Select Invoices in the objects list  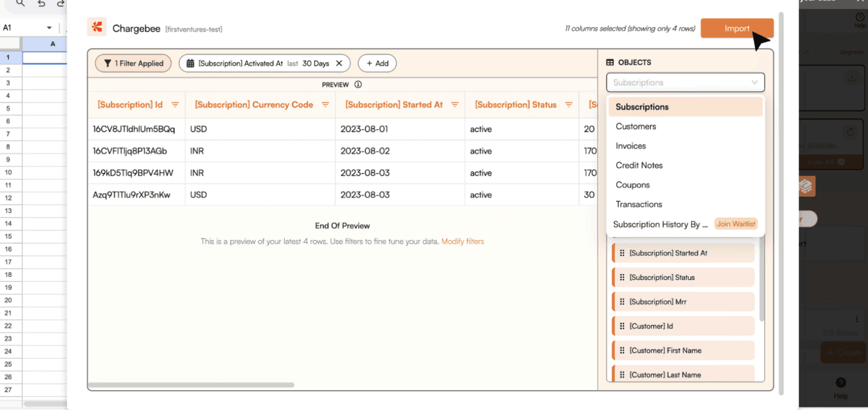point(685,146)
